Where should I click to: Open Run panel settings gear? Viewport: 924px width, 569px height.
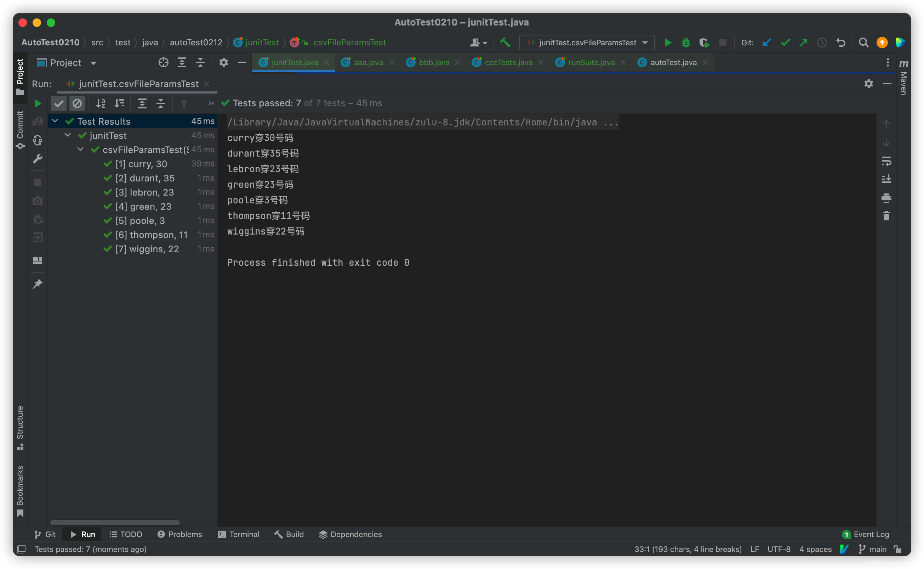868,84
